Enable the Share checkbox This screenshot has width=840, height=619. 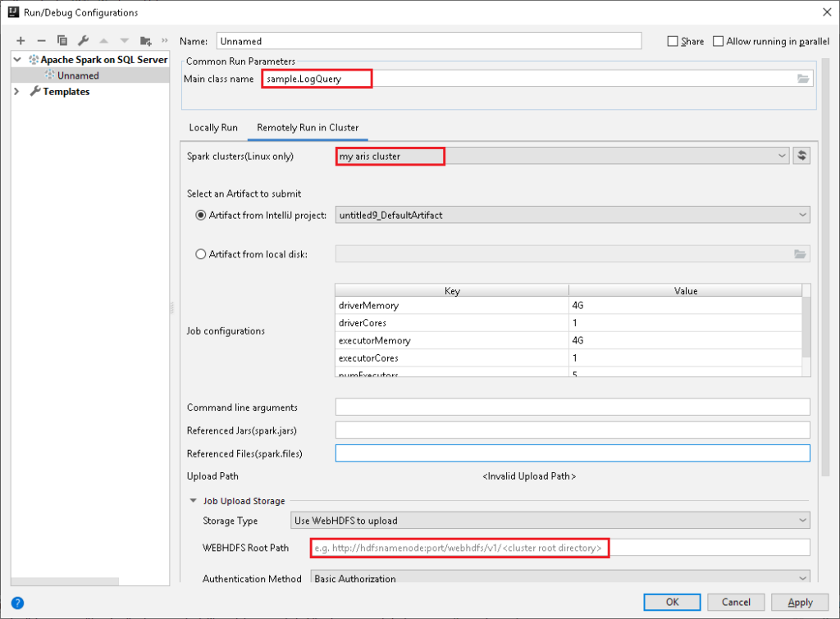(x=673, y=40)
